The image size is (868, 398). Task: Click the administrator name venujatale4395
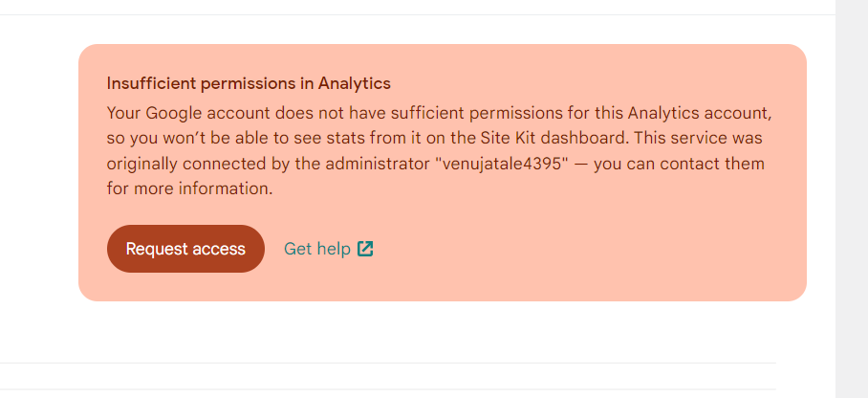pyautogui.click(x=505, y=164)
